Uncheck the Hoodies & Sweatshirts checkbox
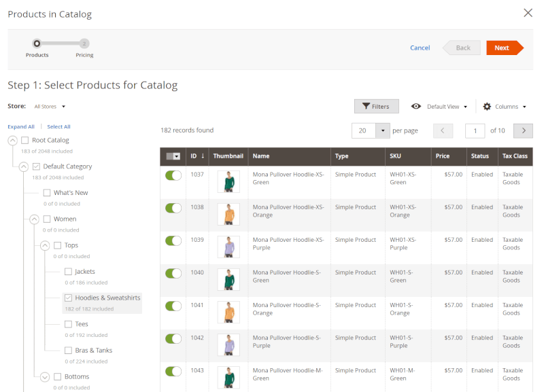 (x=69, y=298)
